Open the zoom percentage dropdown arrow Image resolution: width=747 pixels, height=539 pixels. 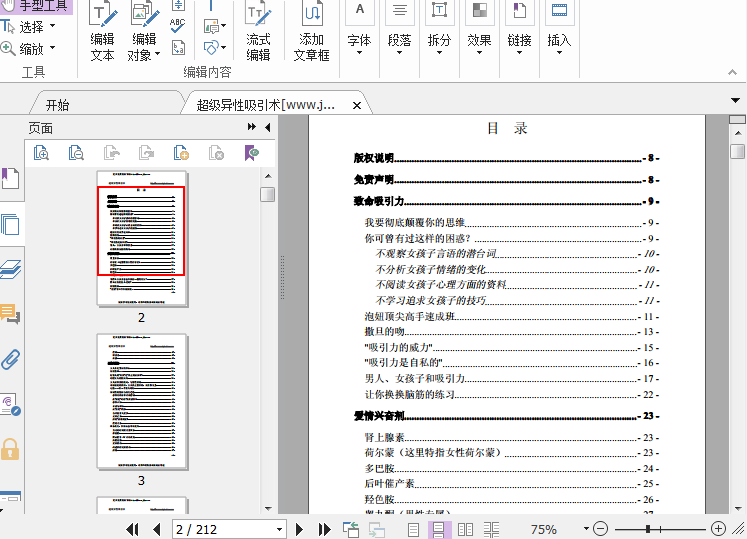pos(585,529)
